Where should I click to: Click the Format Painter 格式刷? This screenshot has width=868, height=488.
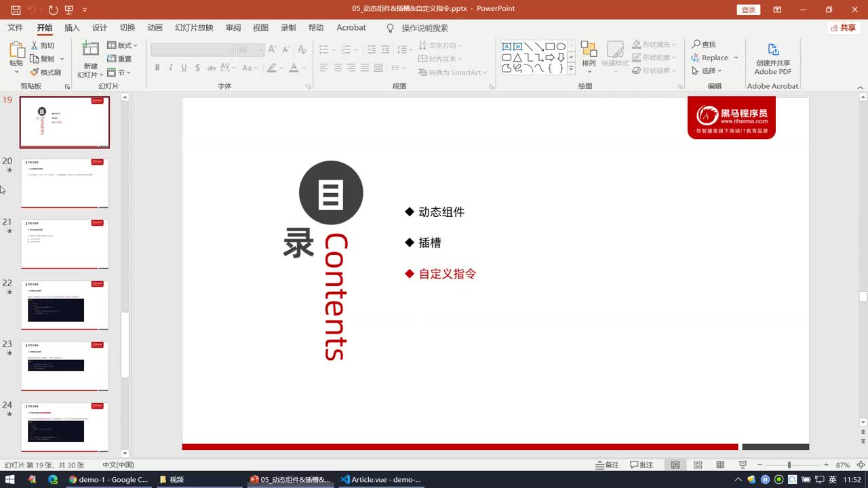pyautogui.click(x=45, y=72)
